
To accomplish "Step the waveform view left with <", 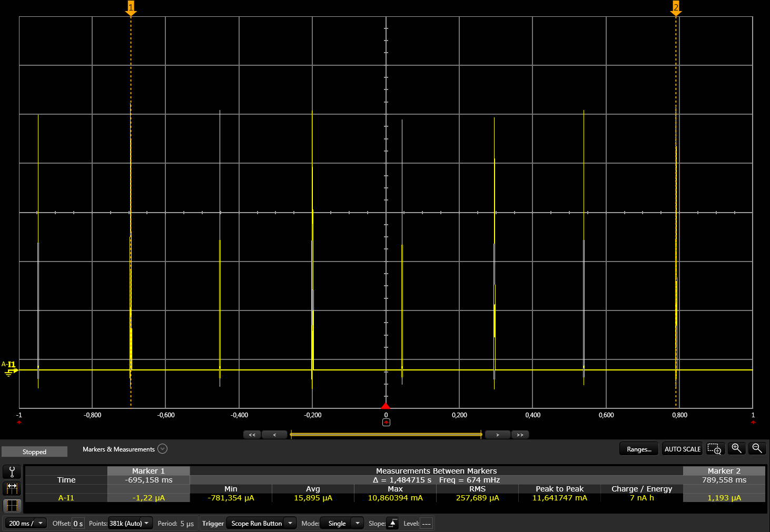I will tap(274, 435).
